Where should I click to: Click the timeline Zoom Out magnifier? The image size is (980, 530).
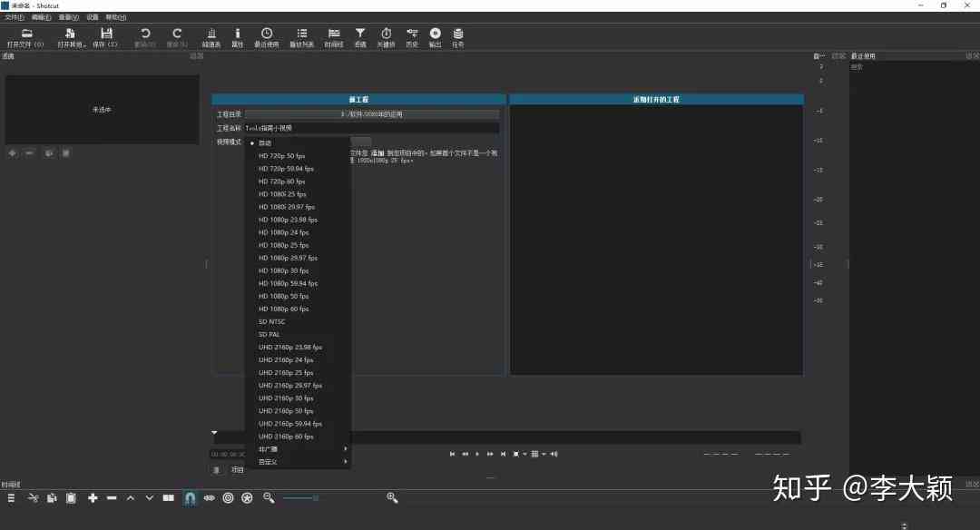point(269,498)
